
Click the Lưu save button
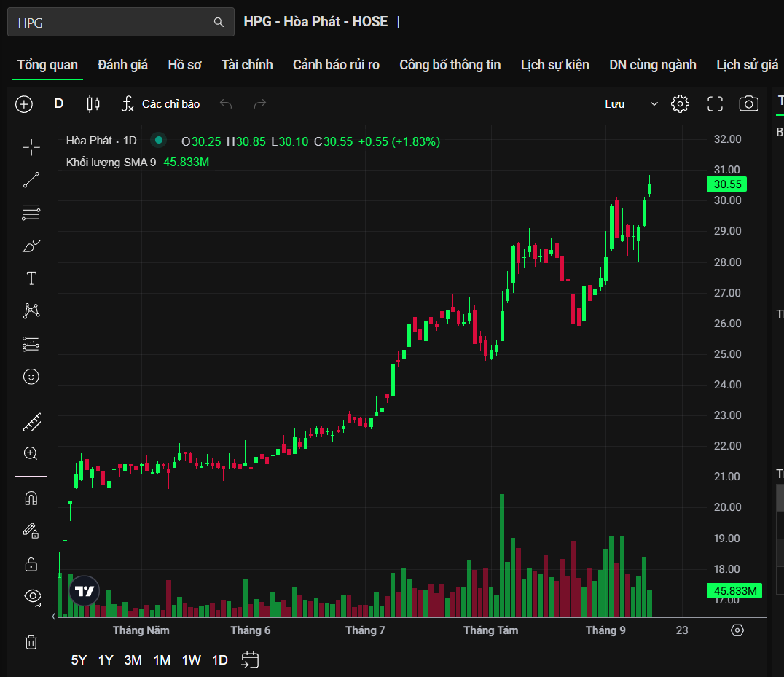coord(614,104)
